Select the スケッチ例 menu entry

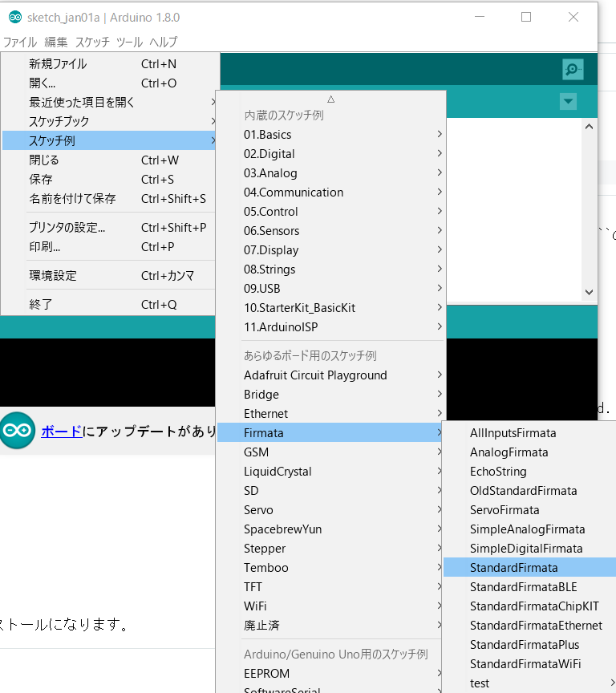click(109, 140)
